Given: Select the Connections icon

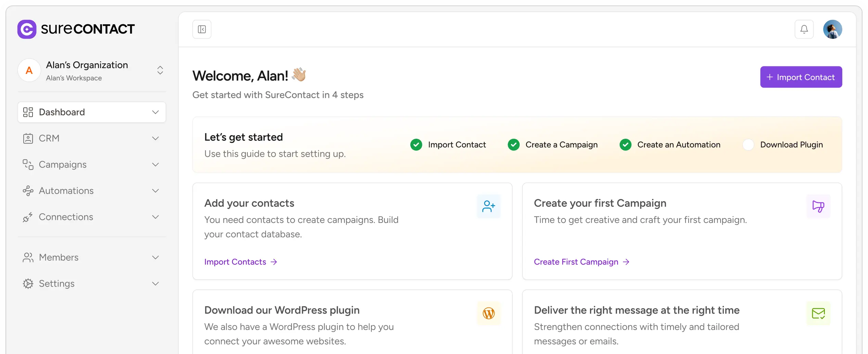Looking at the screenshot, I should point(28,217).
